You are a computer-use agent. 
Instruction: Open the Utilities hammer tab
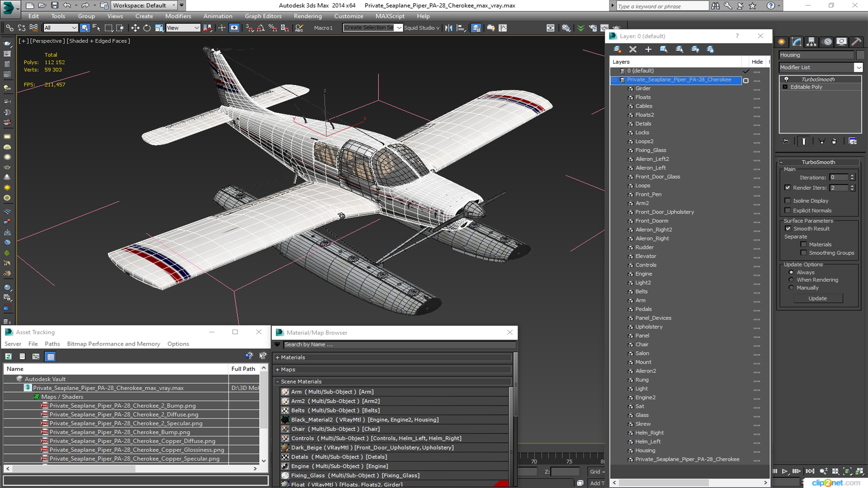tap(856, 42)
